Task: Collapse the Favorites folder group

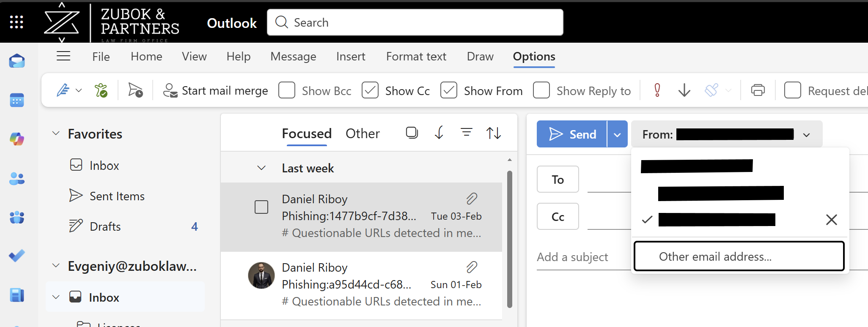Action: [56, 134]
